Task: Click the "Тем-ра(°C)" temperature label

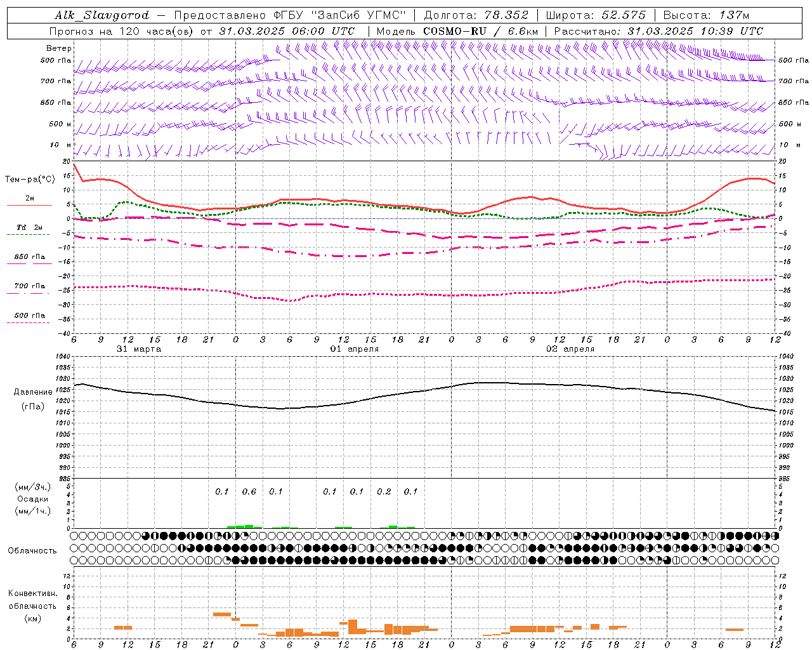Action: 30,180
